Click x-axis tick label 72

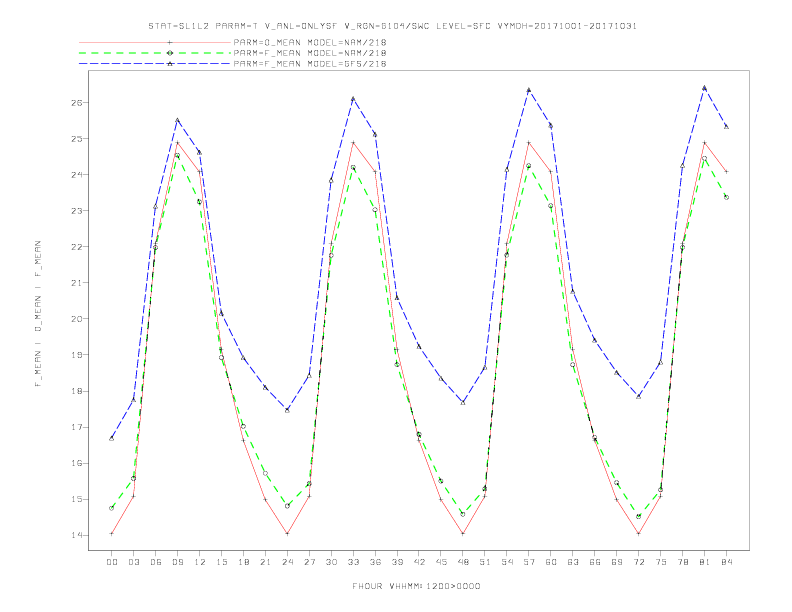point(638,562)
